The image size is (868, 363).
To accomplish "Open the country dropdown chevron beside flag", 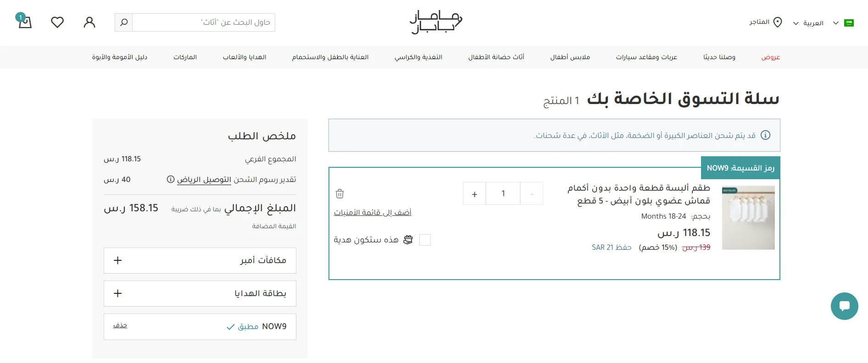I will 835,23.
